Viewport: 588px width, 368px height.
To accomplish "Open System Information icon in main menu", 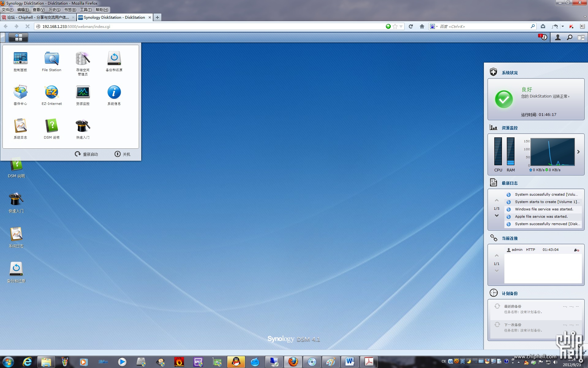I will pyautogui.click(x=114, y=95).
